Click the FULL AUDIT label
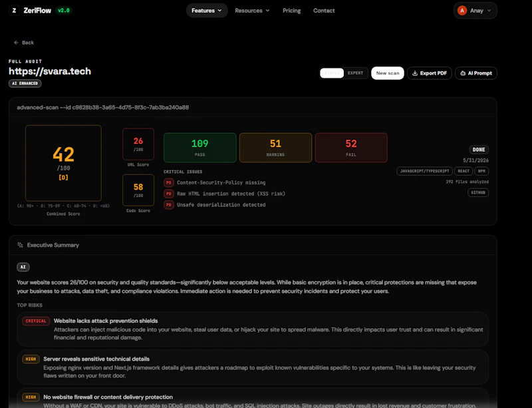This screenshot has width=532, height=408. coord(25,61)
